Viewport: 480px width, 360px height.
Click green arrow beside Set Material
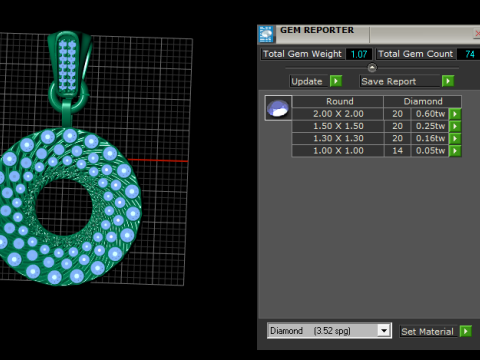[466, 331]
